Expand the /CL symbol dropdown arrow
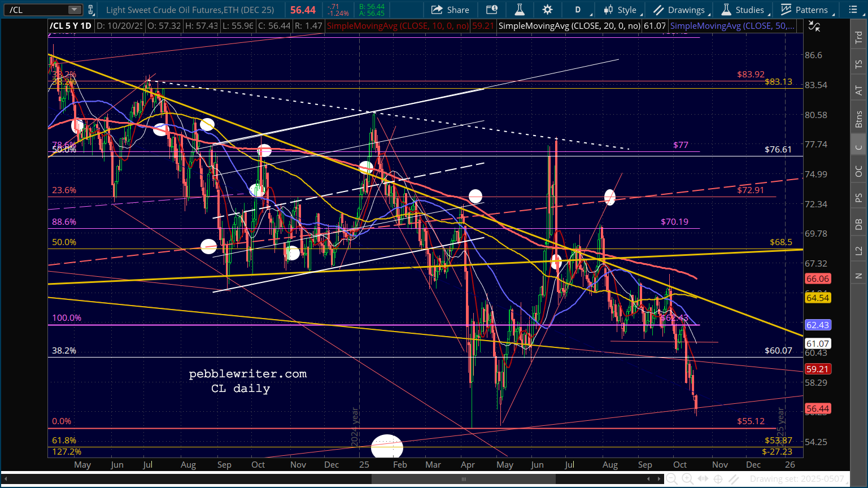Viewport: 868px width, 488px height. (x=75, y=10)
